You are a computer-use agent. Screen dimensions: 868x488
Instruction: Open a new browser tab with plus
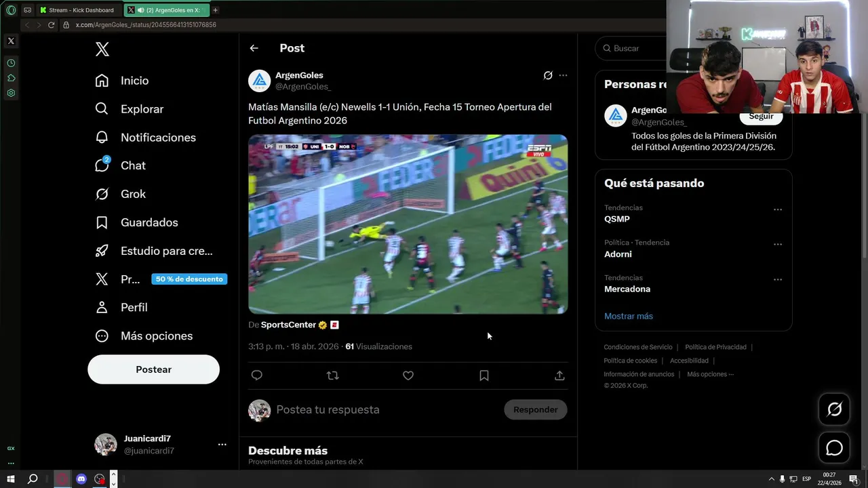pyautogui.click(x=216, y=10)
